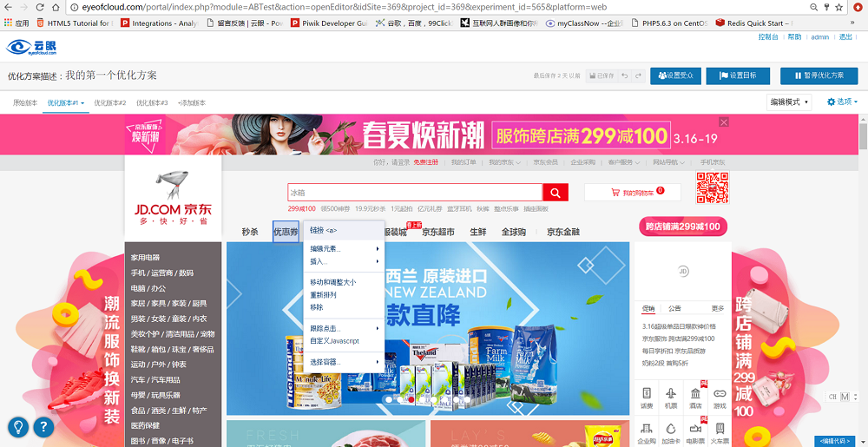Click the red search magnifier button
Screen dimensions: 868x447
[556, 193]
